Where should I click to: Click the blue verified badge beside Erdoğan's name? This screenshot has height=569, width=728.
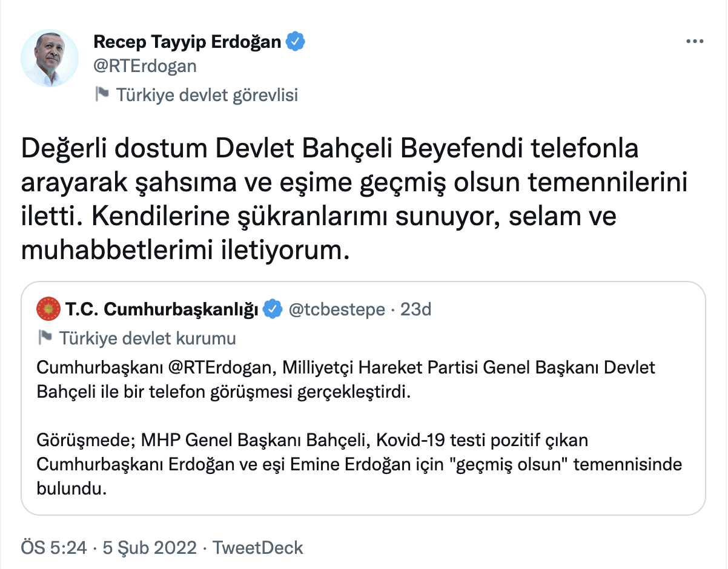point(296,42)
